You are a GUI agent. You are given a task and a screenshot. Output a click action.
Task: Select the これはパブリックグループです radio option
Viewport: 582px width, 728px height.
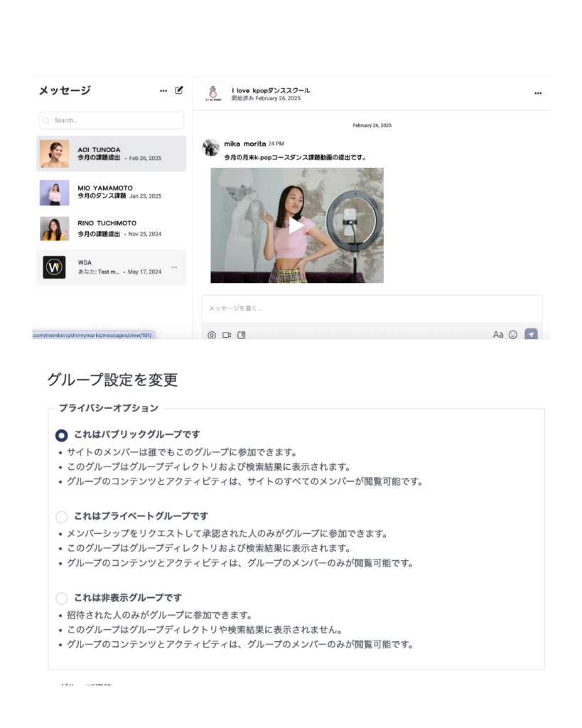[61, 436]
